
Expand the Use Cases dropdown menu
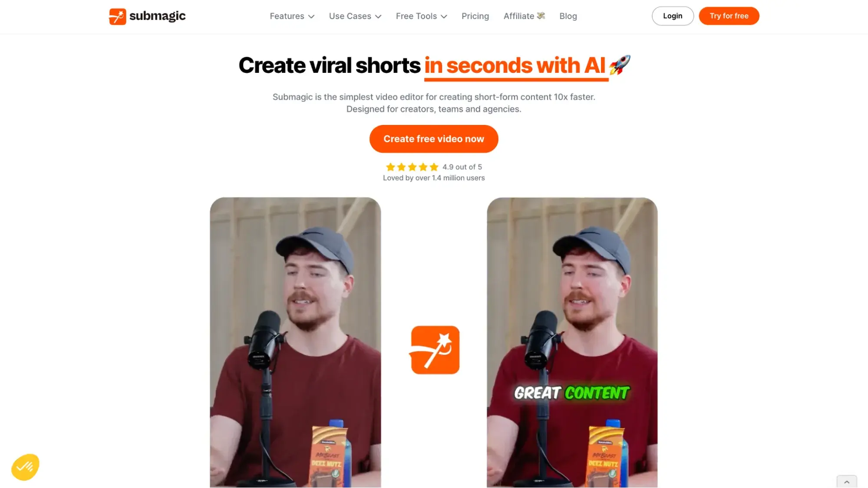pyautogui.click(x=355, y=16)
